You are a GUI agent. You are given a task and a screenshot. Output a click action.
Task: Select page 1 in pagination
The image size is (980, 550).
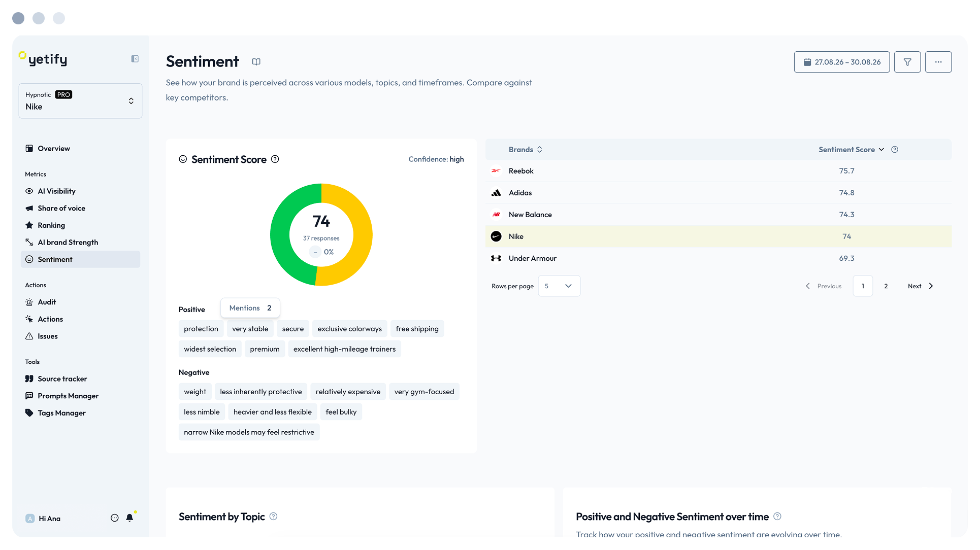(863, 286)
